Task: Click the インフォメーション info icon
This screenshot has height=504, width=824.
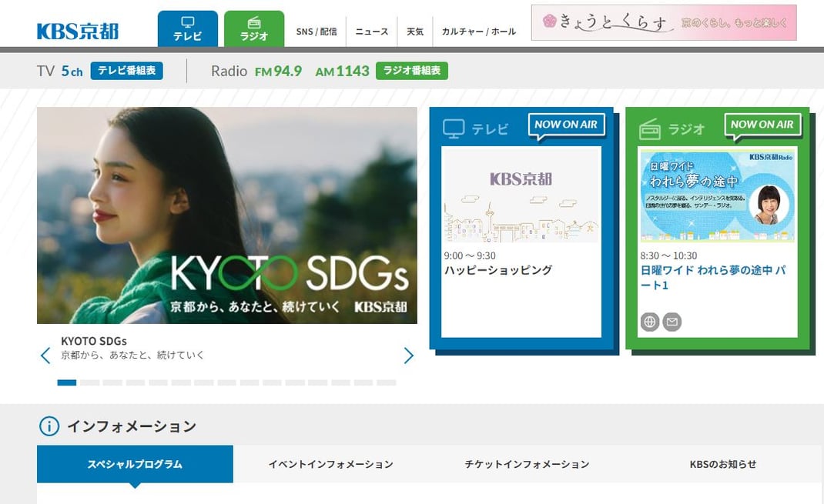Action: (x=49, y=426)
